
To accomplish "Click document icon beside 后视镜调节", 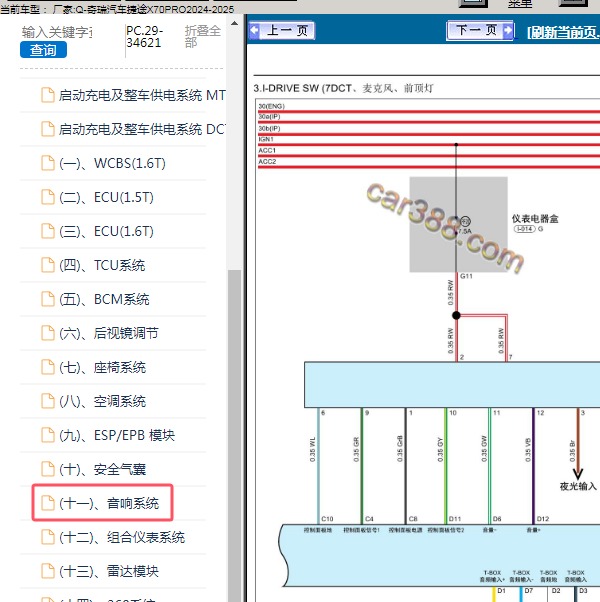I will click(x=48, y=333).
